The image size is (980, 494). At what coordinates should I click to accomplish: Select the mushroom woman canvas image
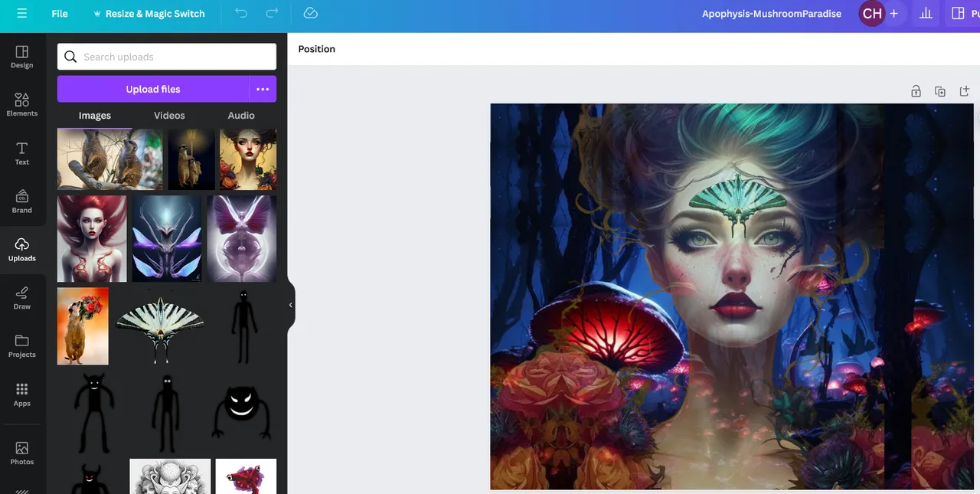[x=731, y=296]
